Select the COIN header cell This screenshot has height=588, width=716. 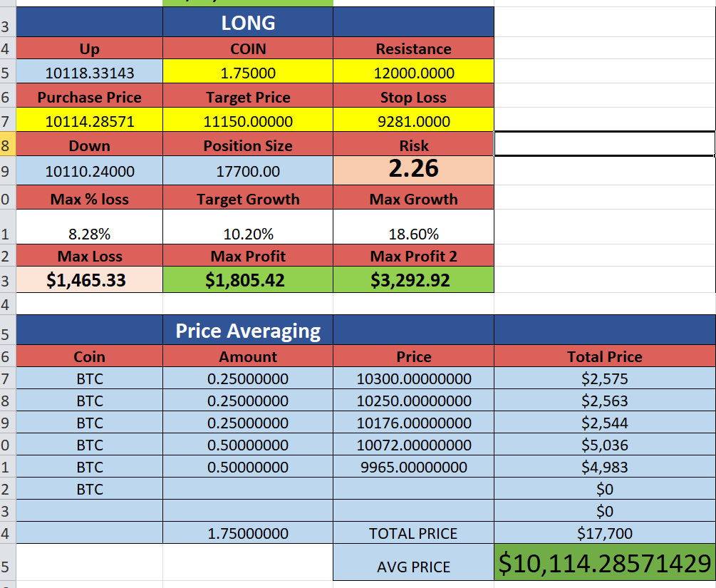pos(248,48)
